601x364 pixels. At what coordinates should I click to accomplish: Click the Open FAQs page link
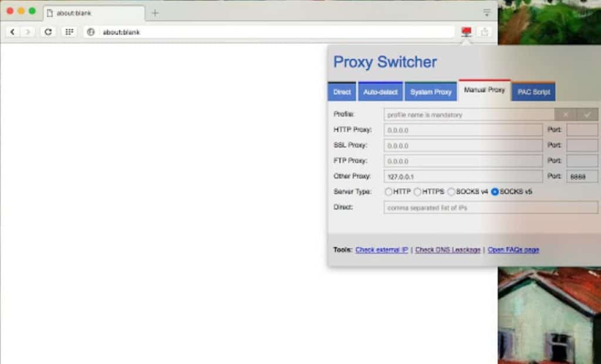click(512, 250)
